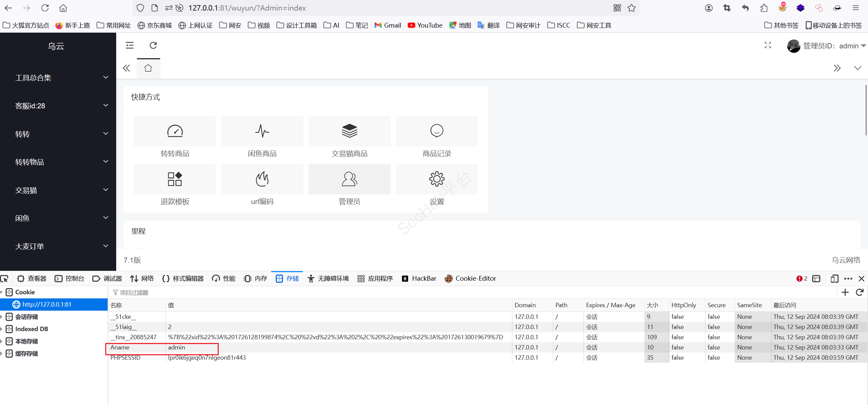Toggle responsive design mode in devtools
This screenshot has height=405, width=868.
(834, 279)
